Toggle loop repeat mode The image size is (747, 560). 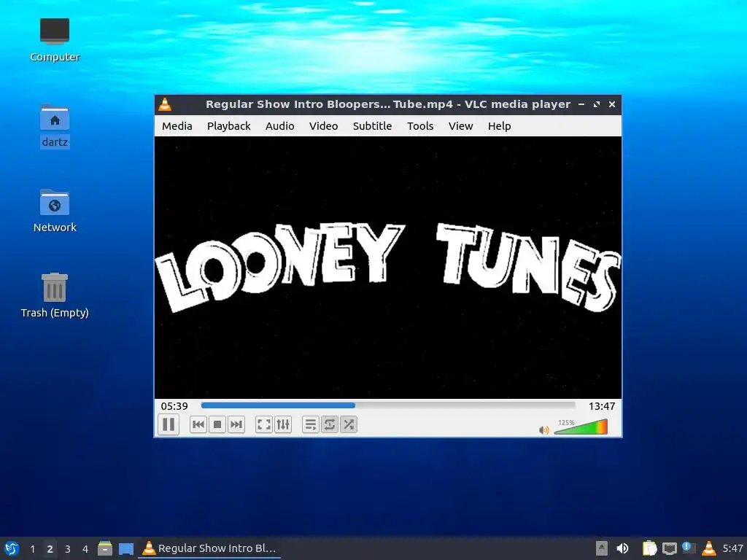[329, 424]
